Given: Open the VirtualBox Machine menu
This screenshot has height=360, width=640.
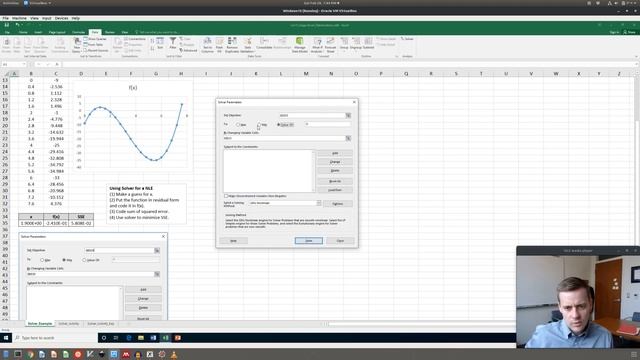Looking at the screenshot, I should pyautogui.click(x=19, y=18).
